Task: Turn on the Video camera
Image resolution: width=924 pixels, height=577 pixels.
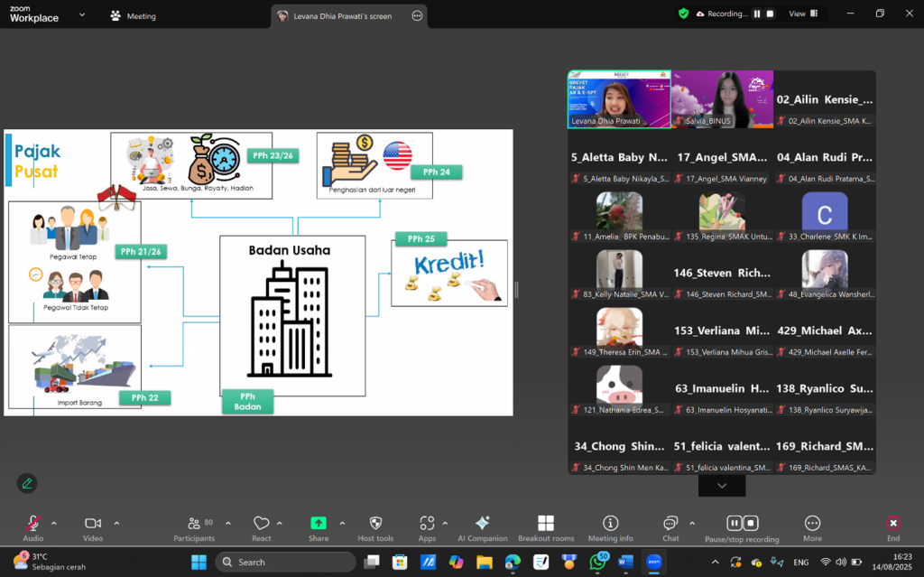Action: (92, 527)
